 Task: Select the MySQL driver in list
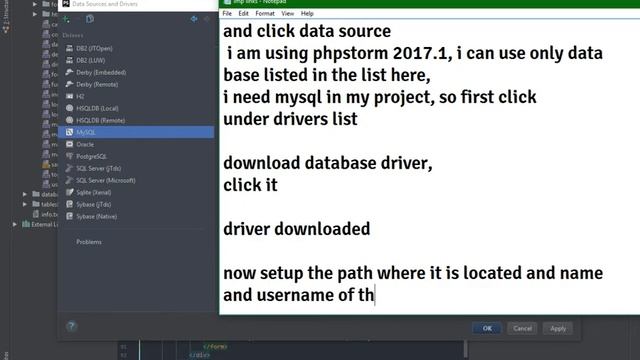tap(136, 132)
